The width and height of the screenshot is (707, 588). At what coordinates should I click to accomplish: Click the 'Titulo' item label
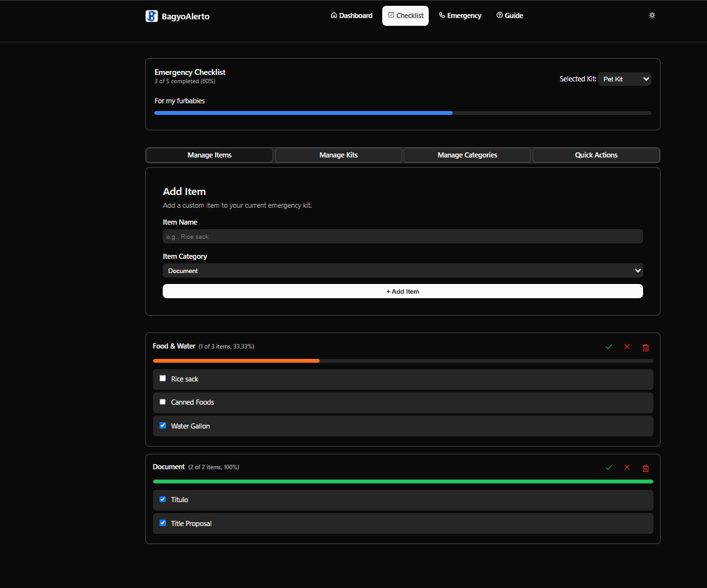coord(179,500)
